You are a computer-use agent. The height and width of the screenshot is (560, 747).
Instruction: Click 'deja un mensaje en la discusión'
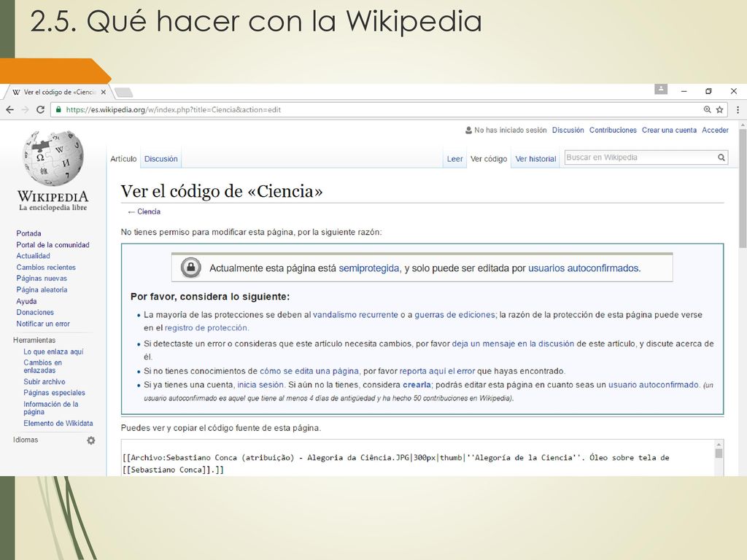point(513,343)
